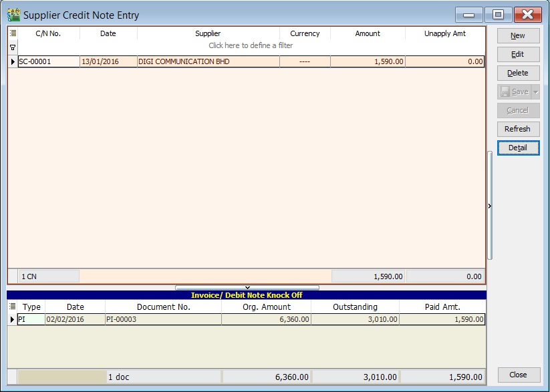Expand the right-edge splitter arrow panel

(490, 206)
